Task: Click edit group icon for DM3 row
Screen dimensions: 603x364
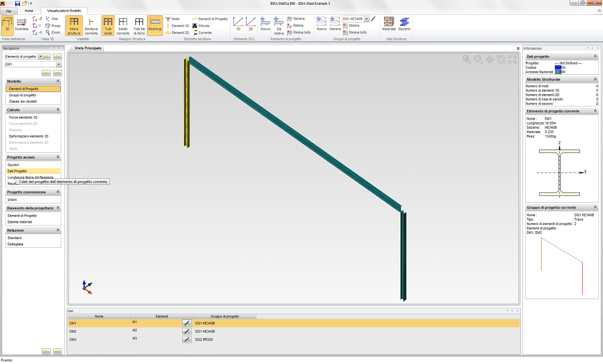Action: (x=186, y=339)
